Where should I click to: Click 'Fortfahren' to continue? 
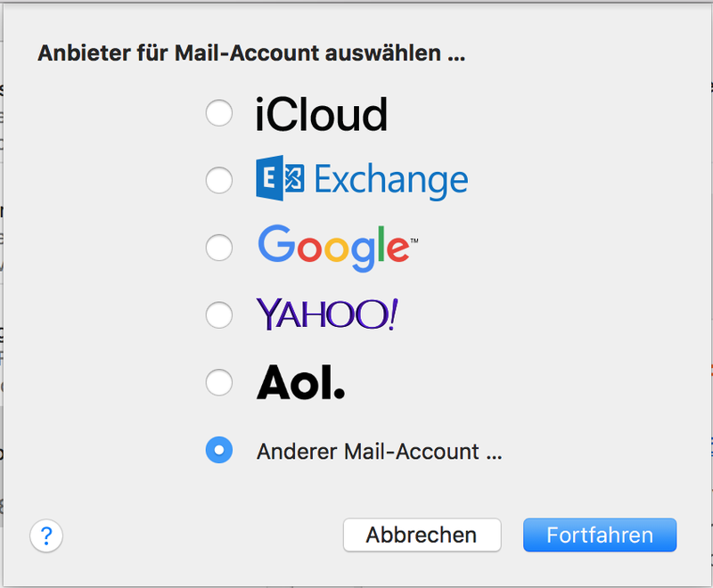[x=599, y=535]
